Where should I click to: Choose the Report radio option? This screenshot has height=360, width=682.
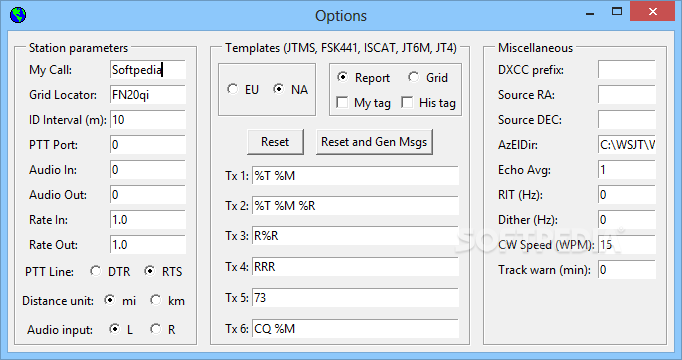pos(343,77)
